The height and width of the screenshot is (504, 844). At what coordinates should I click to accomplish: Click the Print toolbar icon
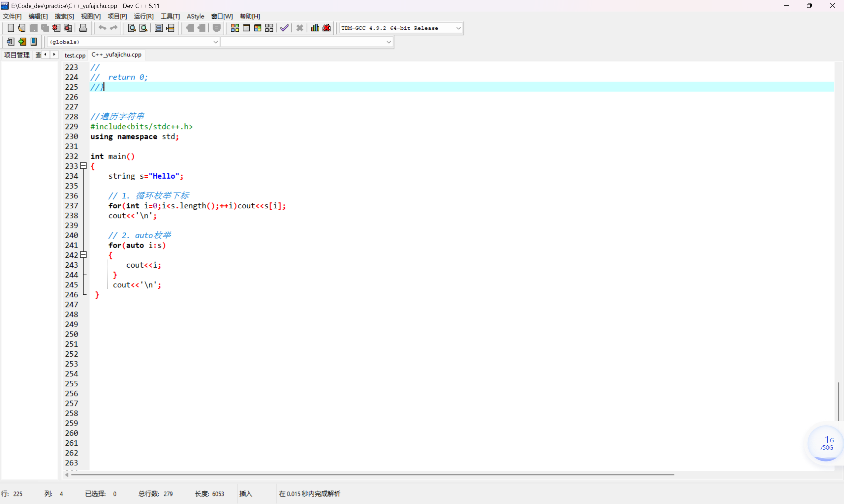click(x=83, y=28)
